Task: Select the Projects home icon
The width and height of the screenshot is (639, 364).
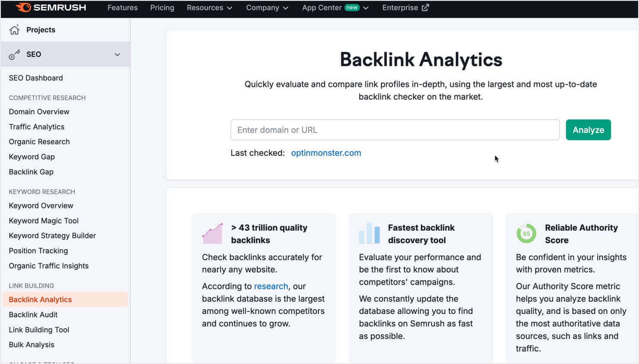Action: point(15,29)
